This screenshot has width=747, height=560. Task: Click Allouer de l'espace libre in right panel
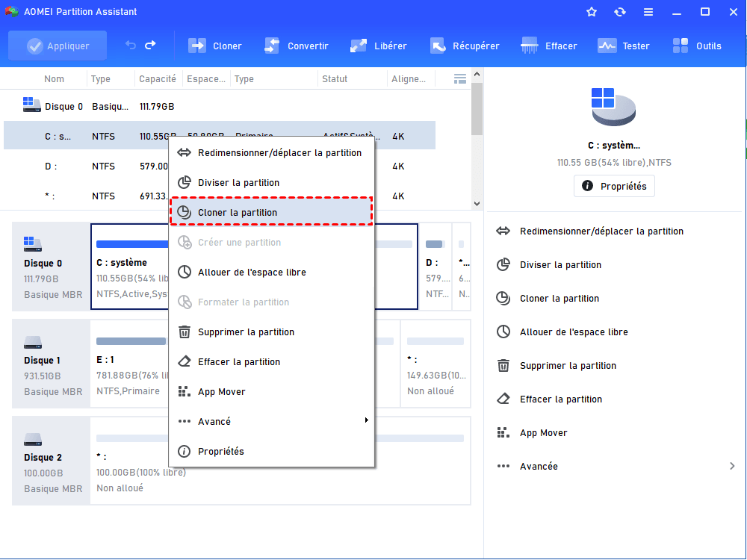point(574,332)
